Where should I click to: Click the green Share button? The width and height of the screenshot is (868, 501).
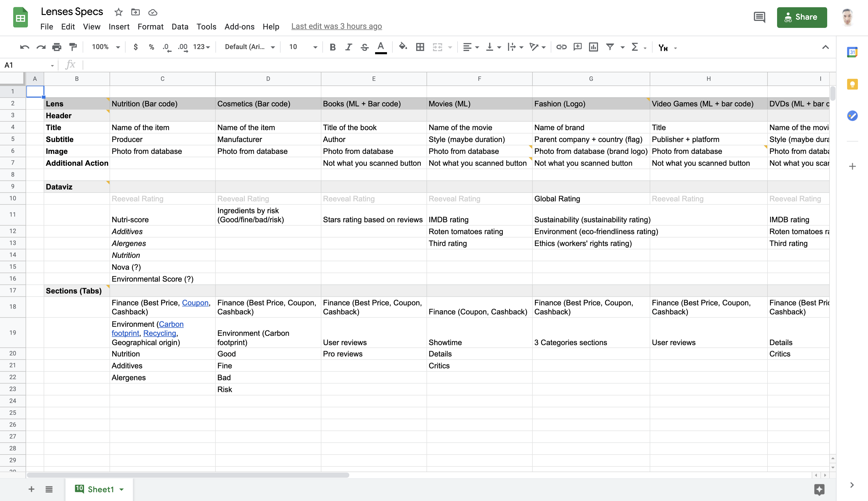click(x=802, y=17)
